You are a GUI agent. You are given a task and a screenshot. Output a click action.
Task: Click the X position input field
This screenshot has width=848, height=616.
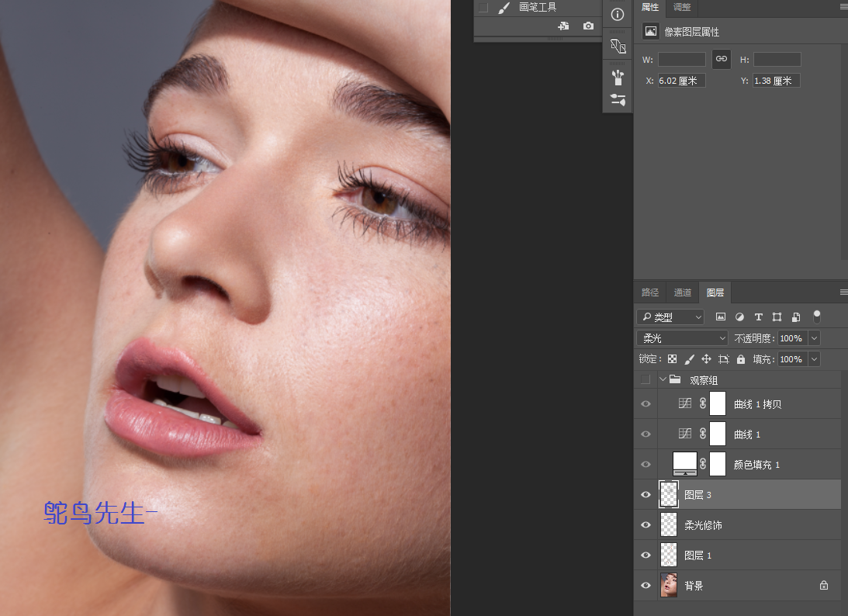click(x=681, y=81)
